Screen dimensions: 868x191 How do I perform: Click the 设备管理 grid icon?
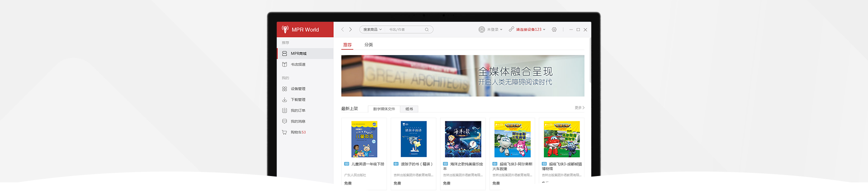[284, 89]
